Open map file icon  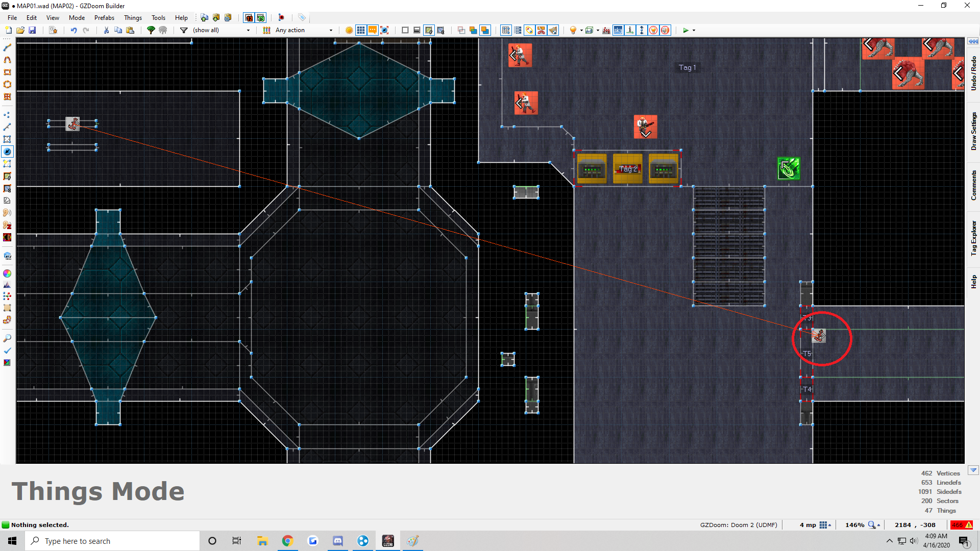tap(20, 30)
